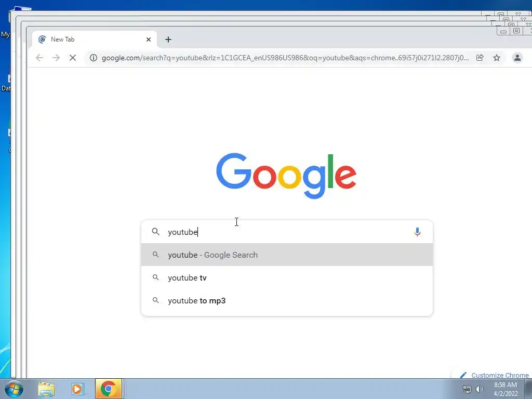Screen dimensions: 532x399
Task: Restore down the front Chrome window
Action: point(516,31)
